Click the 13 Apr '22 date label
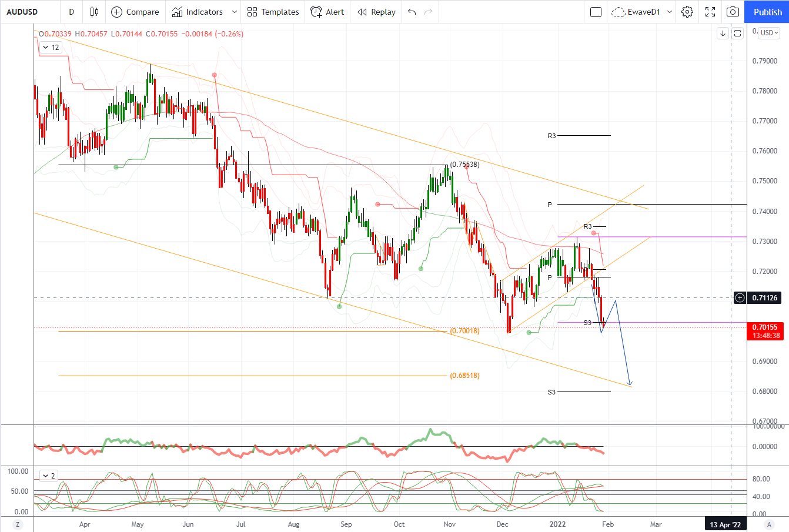The width and height of the screenshot is (789, 532). click(726, 524)
